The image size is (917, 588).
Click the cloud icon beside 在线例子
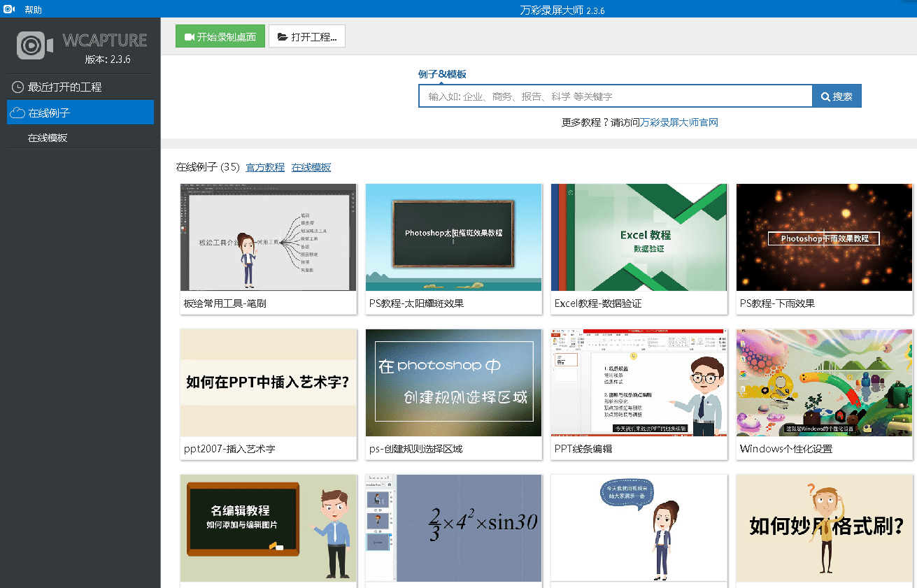click(x=17, y=113)
